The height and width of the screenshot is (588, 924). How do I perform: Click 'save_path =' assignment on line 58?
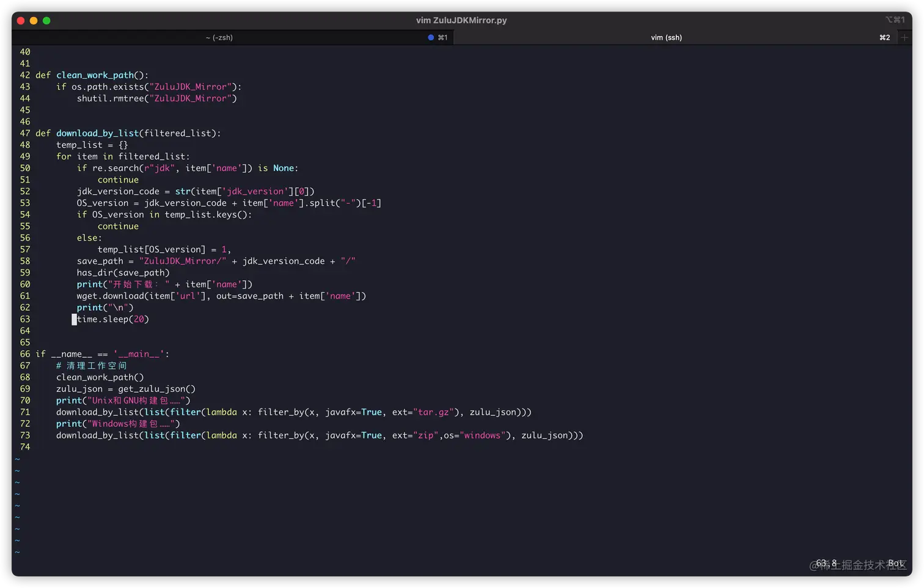(216, 261)
